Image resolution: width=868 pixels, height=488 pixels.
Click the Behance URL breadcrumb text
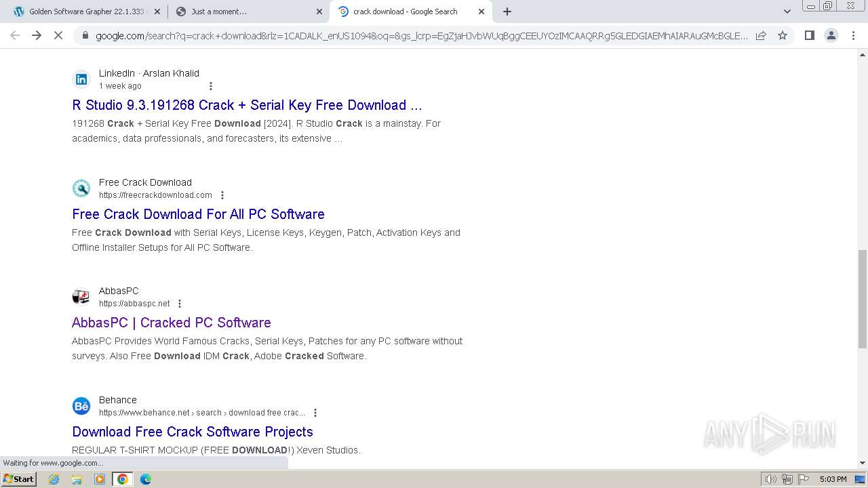[202, 413]
